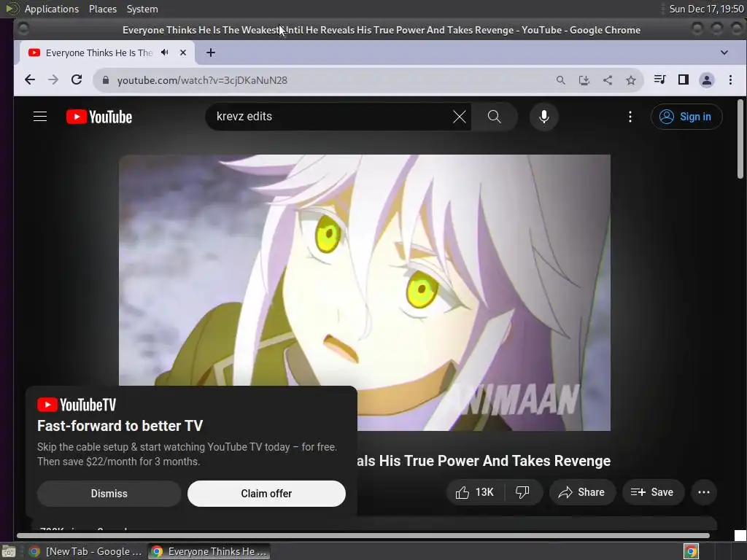
Task: Open more actions ellipsis under video
Action: pos(704,492)
